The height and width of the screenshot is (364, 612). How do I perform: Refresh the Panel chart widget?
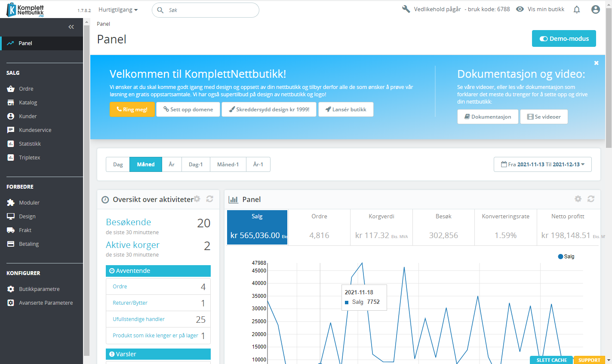[x=591, y=199]
